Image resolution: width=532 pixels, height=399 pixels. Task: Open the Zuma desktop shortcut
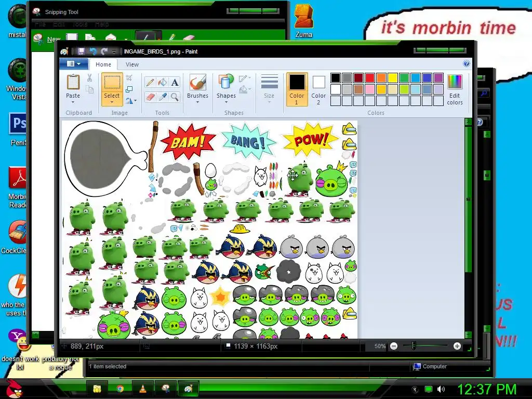[303, 21]
